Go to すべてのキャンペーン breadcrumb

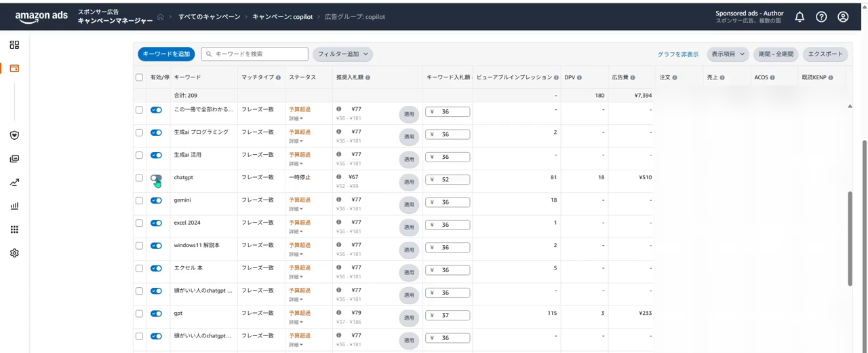[x=209, y=17]
